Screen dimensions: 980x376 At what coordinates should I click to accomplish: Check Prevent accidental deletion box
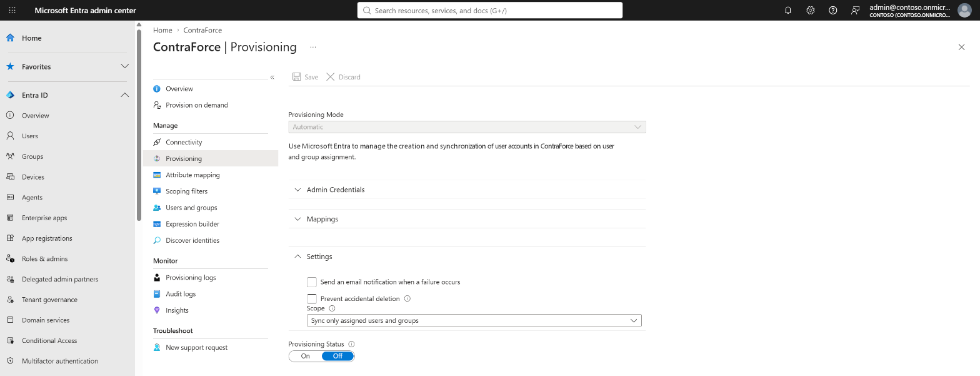312,298
